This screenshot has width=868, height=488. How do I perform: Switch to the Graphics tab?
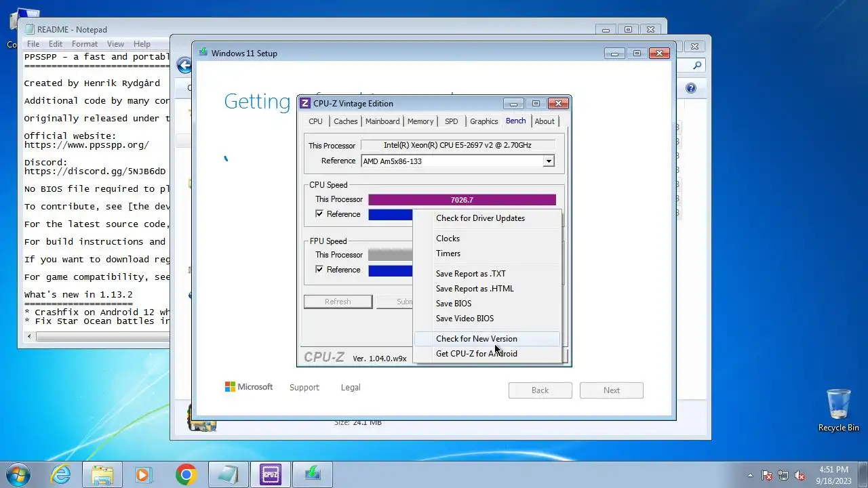pos(484,121)
